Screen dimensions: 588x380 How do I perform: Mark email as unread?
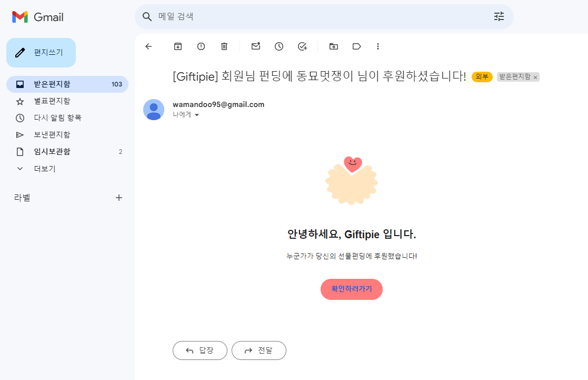coord(256,46)
